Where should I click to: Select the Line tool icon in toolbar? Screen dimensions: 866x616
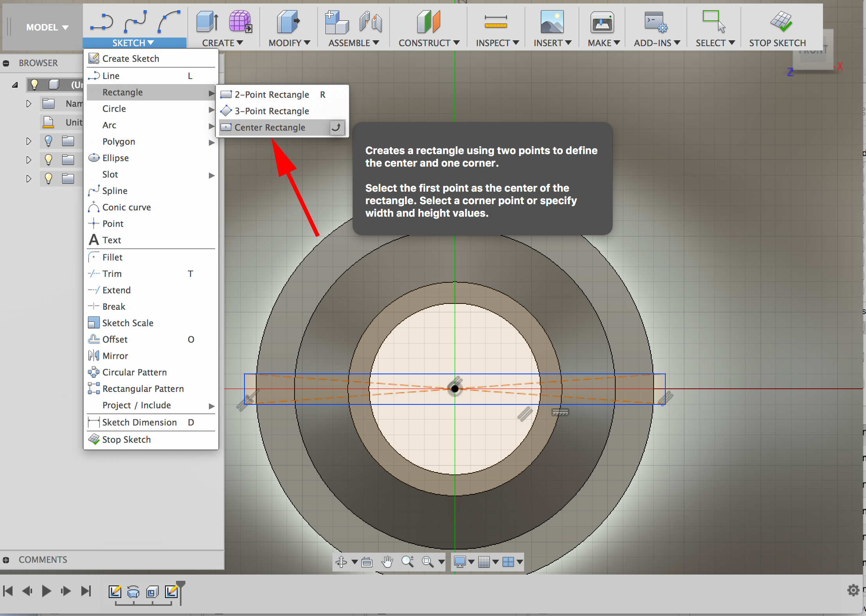point(101,22)
